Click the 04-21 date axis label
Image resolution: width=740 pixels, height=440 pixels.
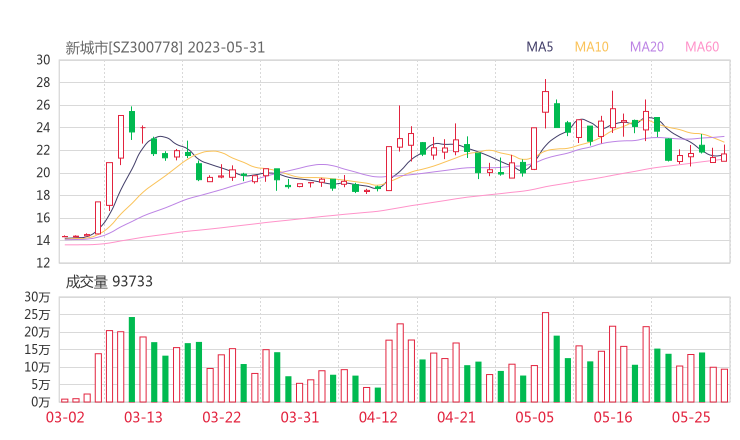[456, 417]
